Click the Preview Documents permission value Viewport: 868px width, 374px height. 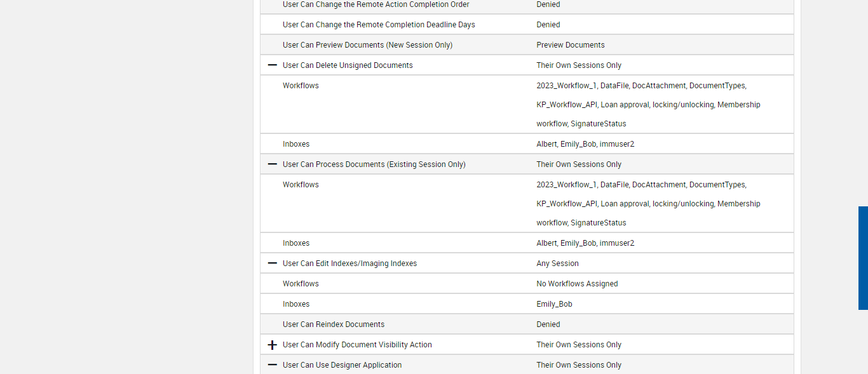pos(570,45)
